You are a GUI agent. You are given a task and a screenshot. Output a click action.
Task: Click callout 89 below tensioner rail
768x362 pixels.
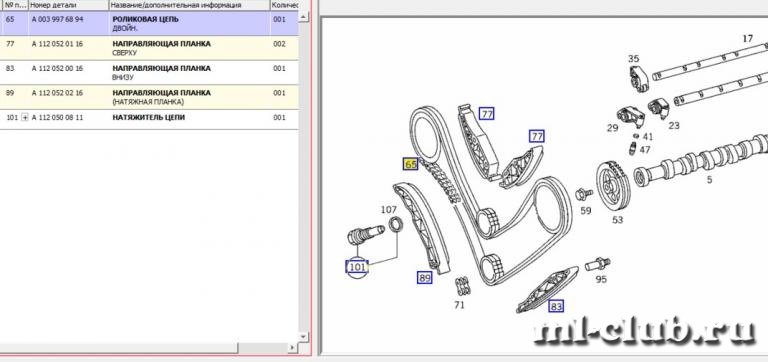point(425,278)
